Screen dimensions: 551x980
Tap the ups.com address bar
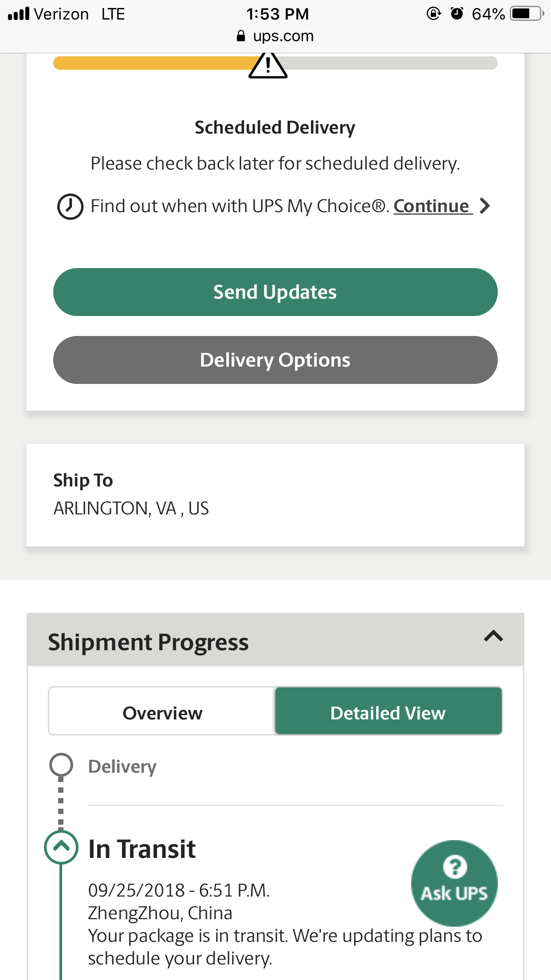point(275,36)
